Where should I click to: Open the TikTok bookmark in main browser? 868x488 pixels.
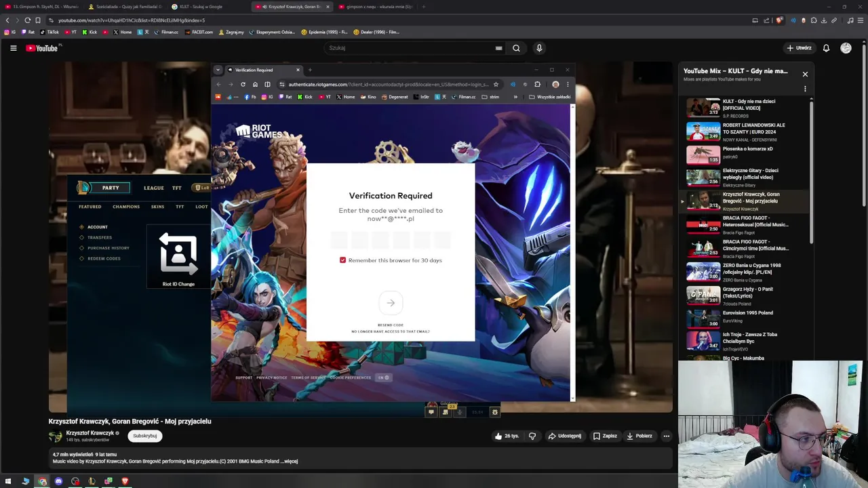(x=50, y=32)
